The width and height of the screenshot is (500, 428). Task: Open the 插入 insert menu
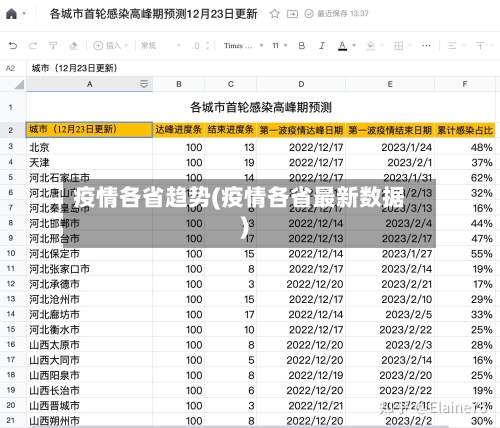pos(111,45)
